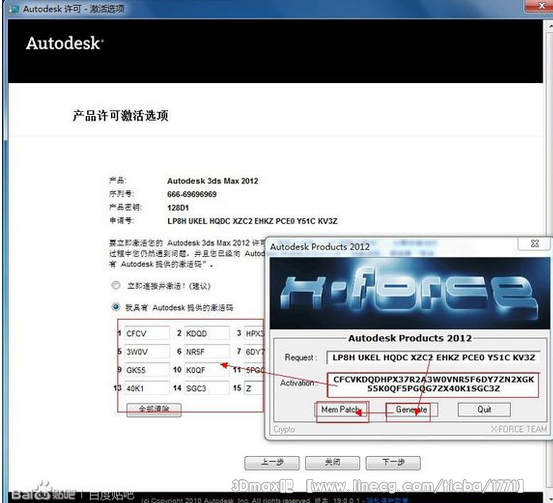Click activation code field 5 containing 3W0V
This screenshot has height=503, width=553.
click(x=146, y=352)
